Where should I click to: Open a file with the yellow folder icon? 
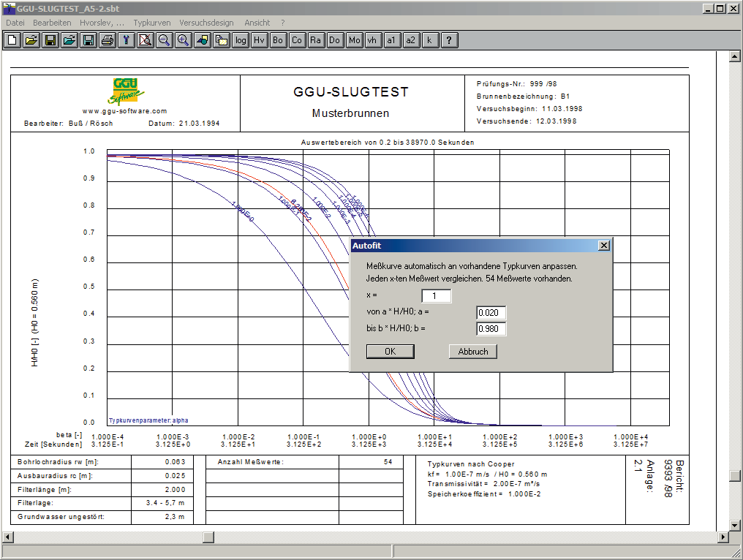(31, 40)
